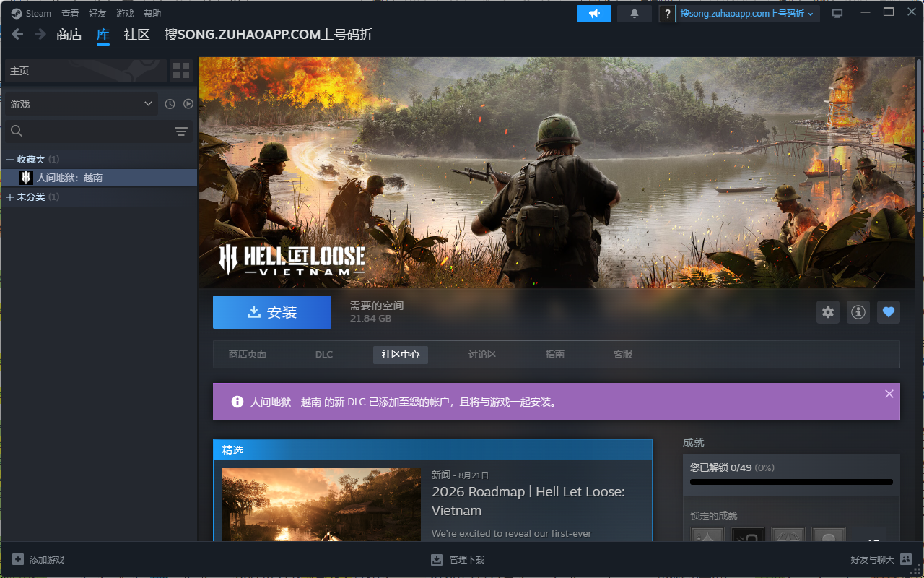Image resolution: width=924 pixels, height=578 pixels.
Task: Open the 社区中心 link
Action: coord(401,355)
